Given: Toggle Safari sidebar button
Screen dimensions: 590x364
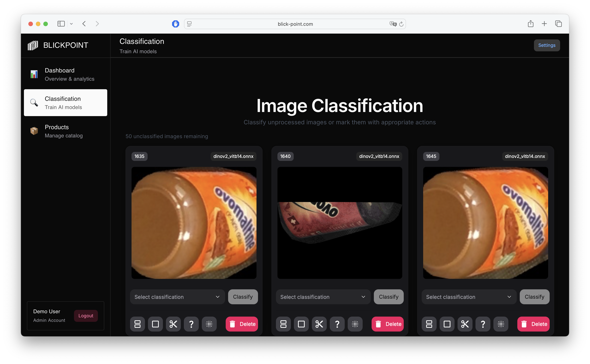Looking at the screenshot, I should tap(61, 24).
